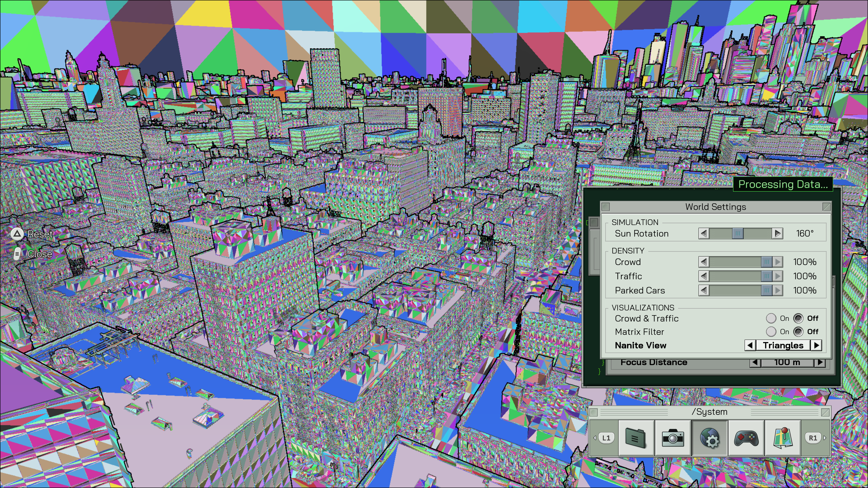This screenshot has height=488, width=868.
Task: Click the Traffic 100% value
Action: pos(805,276)
